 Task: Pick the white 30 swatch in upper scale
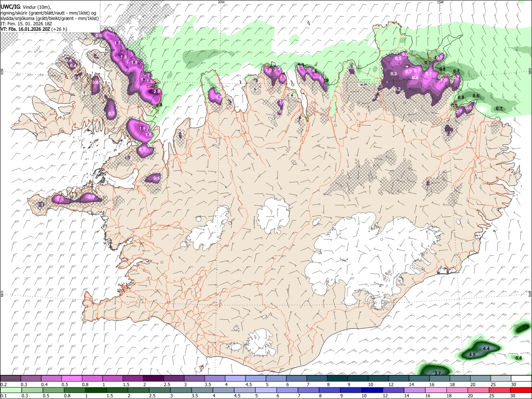point(521,379)
